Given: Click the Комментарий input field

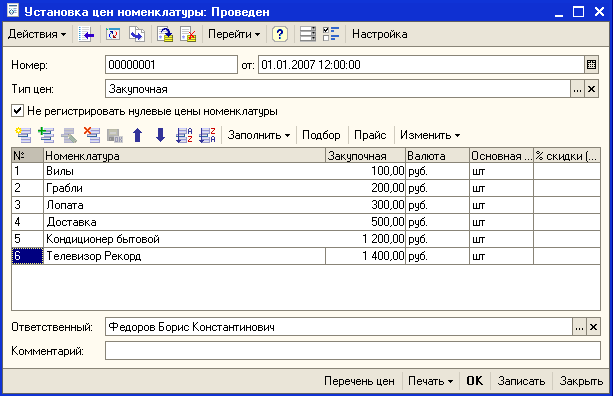Looking at the screenshot, I should [353, 351].
